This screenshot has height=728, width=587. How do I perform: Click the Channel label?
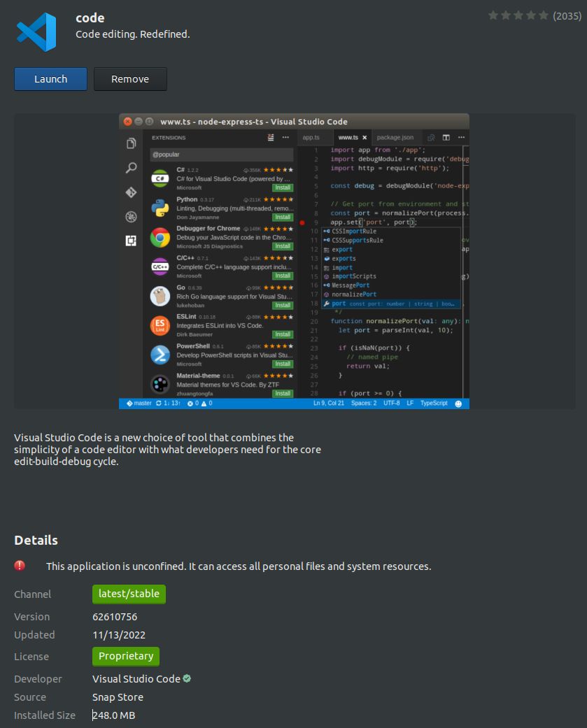point(32,594)
